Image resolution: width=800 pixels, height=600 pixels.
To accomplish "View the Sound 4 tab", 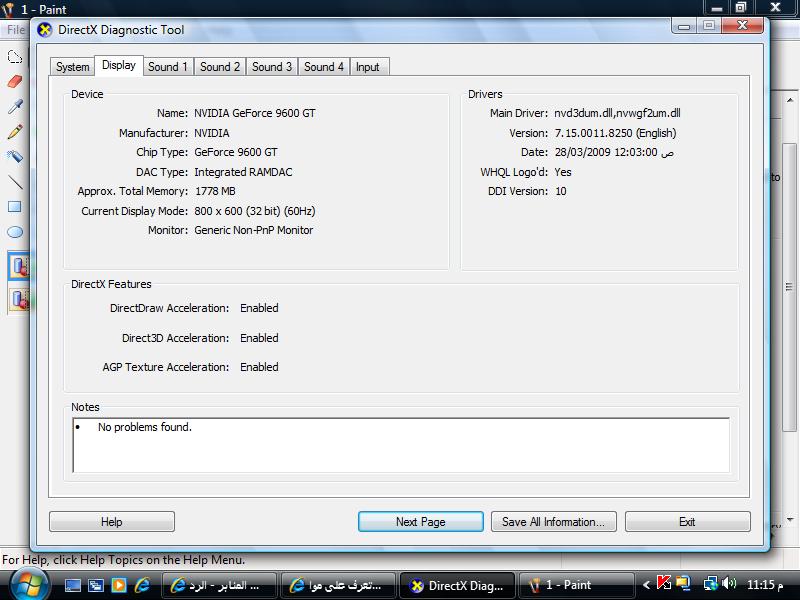I will coord(324,67).
